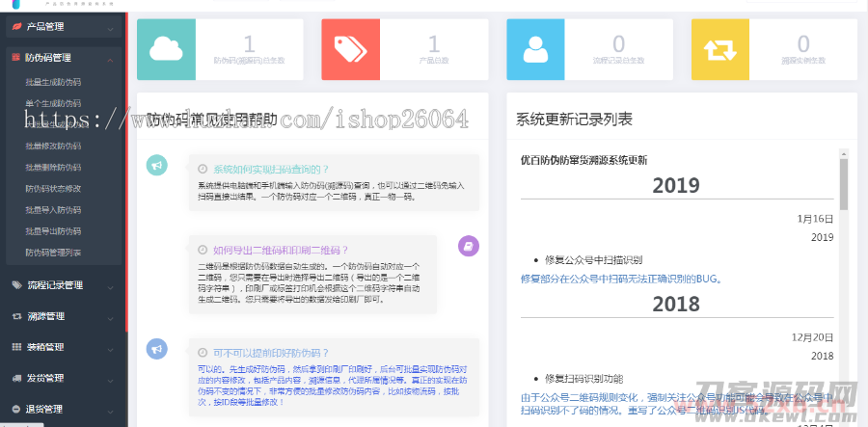Screen dimensions: 868x427
Task: Open 批量导出防伪码 submenu item
Action: click(x=54, y=231)
